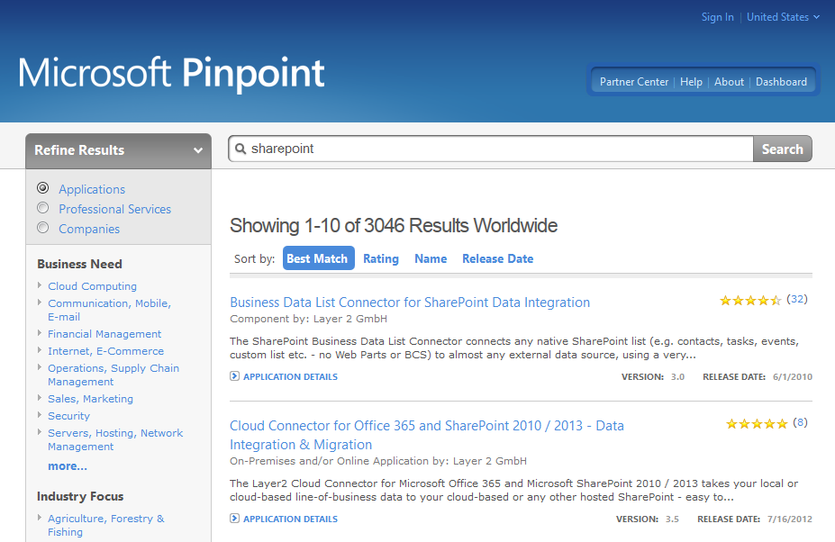
Task: Open Help in header menu
Action: pos(691,82)
